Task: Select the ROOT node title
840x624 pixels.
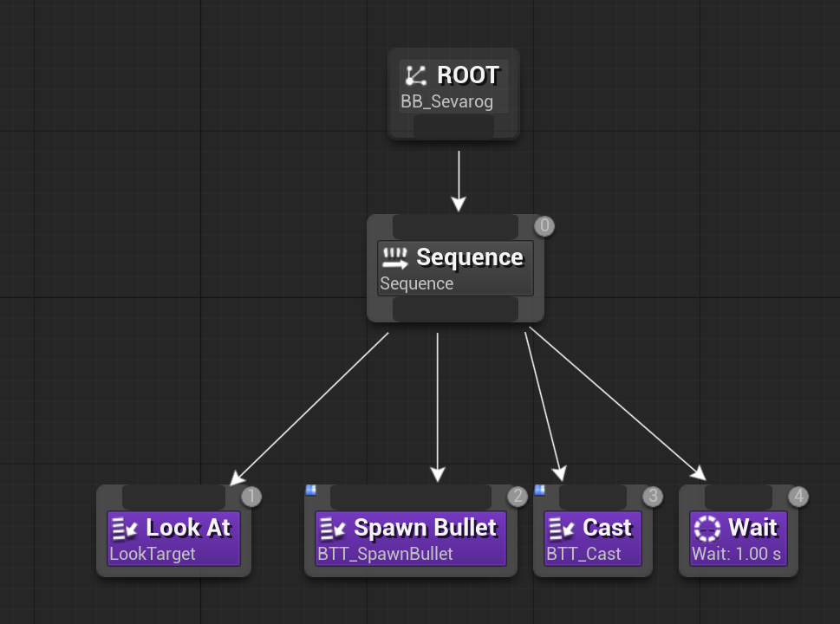Action: coord(468,75)
